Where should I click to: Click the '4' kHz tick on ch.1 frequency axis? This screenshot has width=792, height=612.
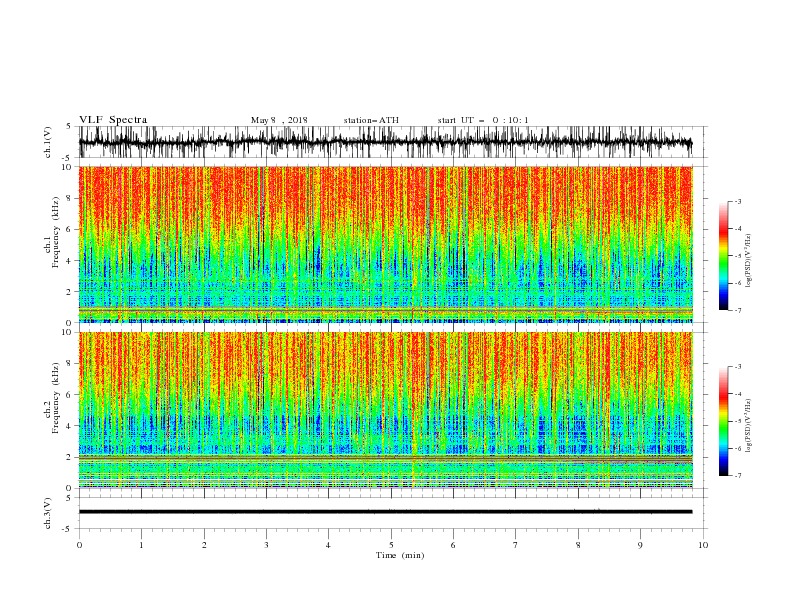point(70,261)
